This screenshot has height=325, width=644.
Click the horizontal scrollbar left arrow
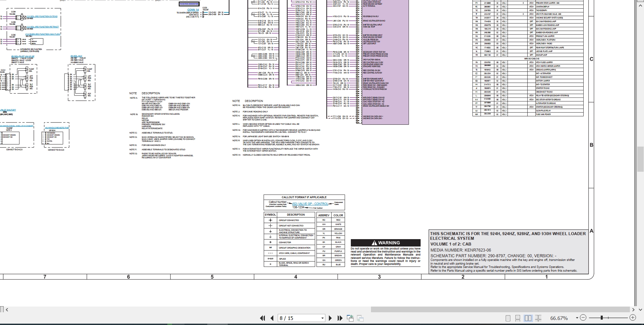click(x=7, y=310)
